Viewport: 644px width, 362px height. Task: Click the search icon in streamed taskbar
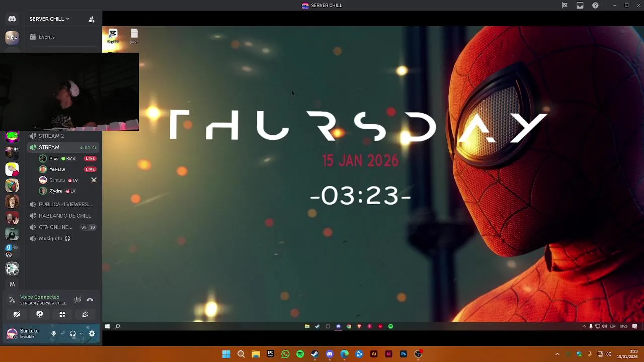[x=118, y=326]
